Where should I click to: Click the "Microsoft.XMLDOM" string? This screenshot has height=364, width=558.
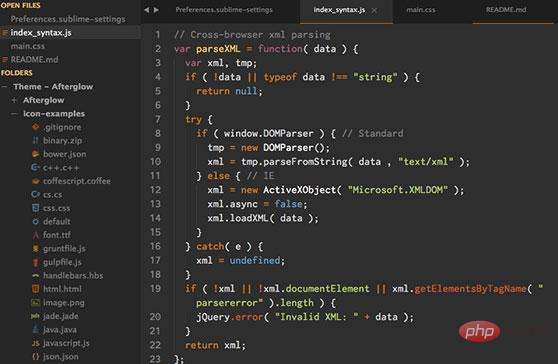click(398, 190)
